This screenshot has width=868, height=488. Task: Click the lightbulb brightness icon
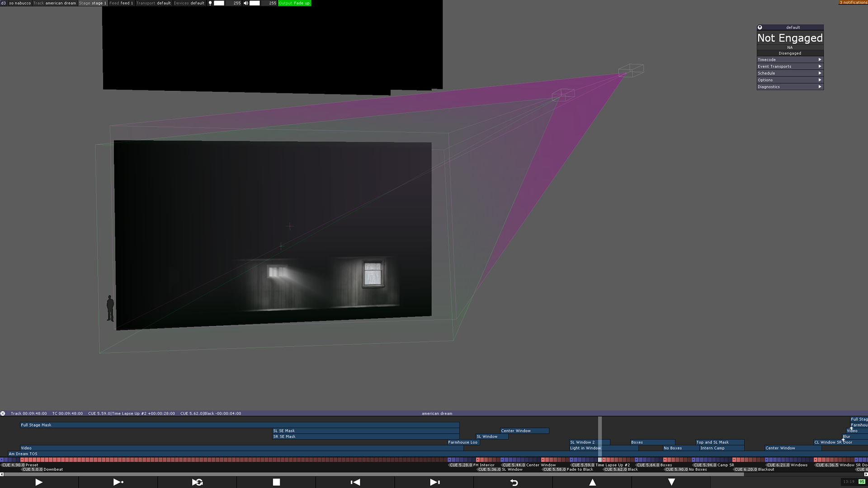pos(210,3)
